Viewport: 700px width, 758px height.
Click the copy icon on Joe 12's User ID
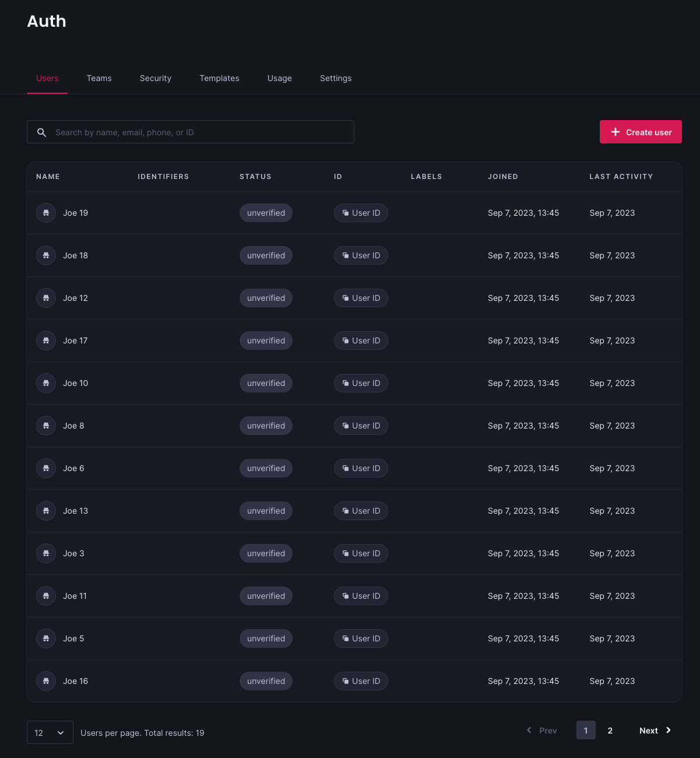pyautogui.click(x=346, y=298)
